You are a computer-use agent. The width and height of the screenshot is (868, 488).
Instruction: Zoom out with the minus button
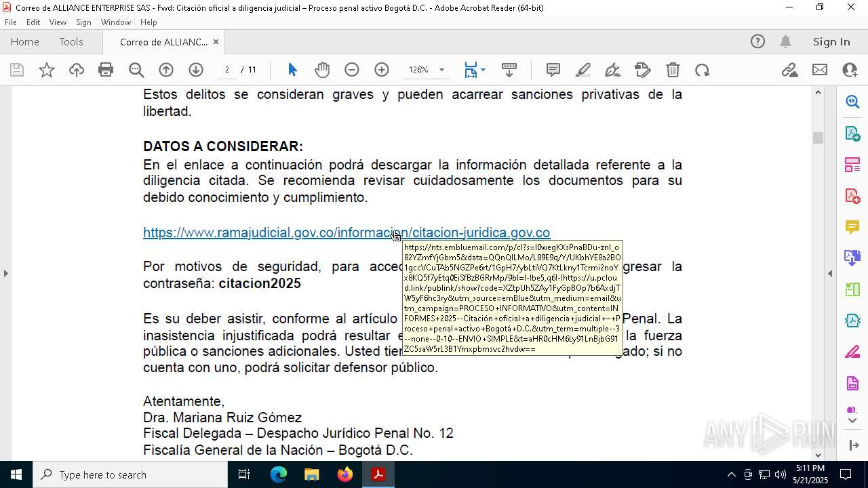[x=352, y=70]
